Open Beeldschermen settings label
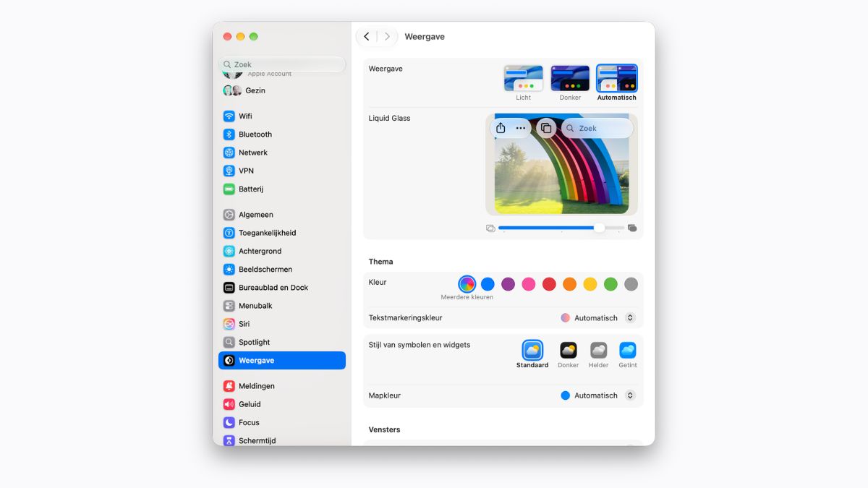 point(265,269)
